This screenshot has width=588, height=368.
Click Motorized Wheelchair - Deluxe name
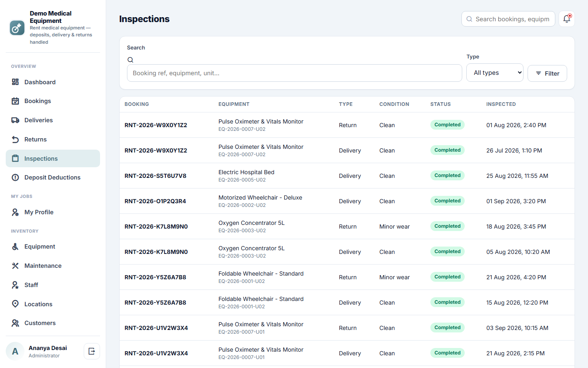click(x=260, y=197)
